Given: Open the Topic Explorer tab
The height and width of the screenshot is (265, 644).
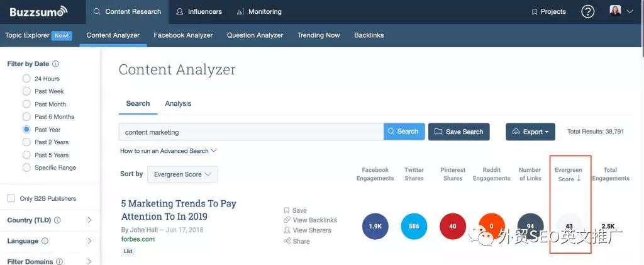Looking at the screenshot, I should click(x=38, y=35).
